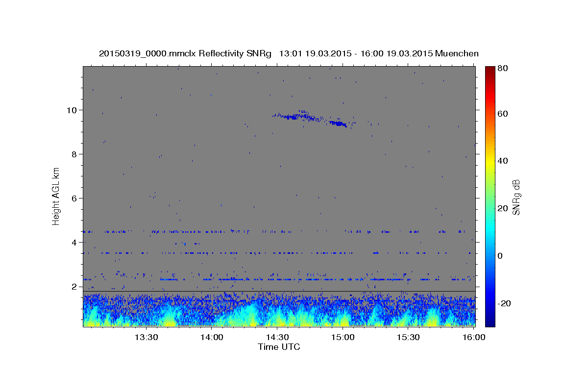Screen dimensions: 588x392
Task: Click the 16:00 time tick label
Action: [473, 337]
